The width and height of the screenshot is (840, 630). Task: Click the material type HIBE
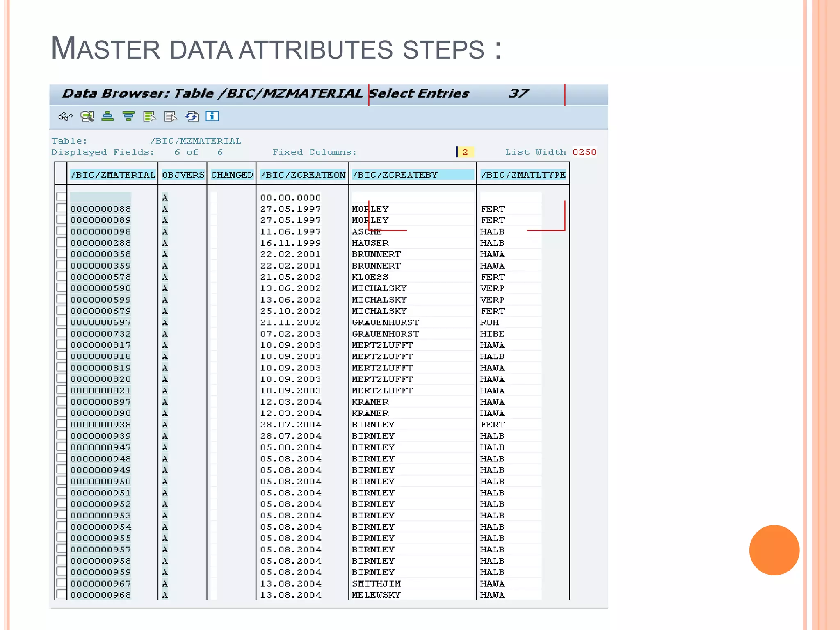point(493,334)
